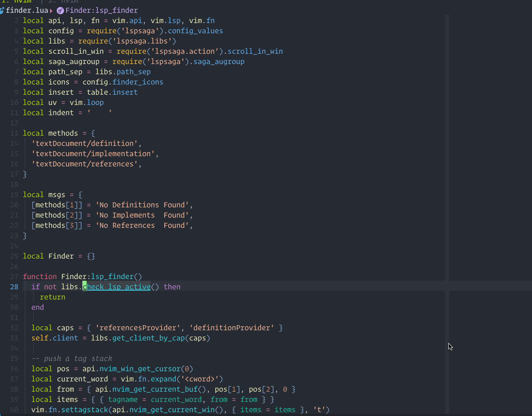The image size is (532, 416).
Task: Click the function keyword on line 27
Action: [40, 276]
